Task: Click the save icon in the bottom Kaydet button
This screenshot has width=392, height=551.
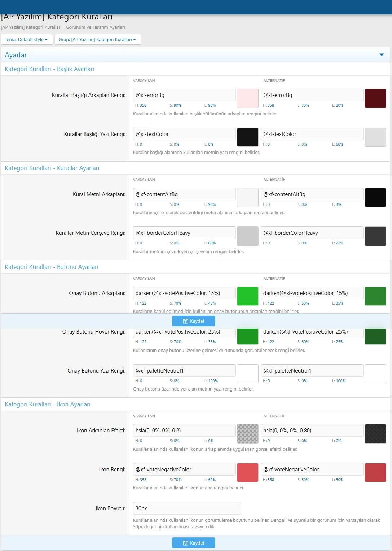Action: (185, 543)
